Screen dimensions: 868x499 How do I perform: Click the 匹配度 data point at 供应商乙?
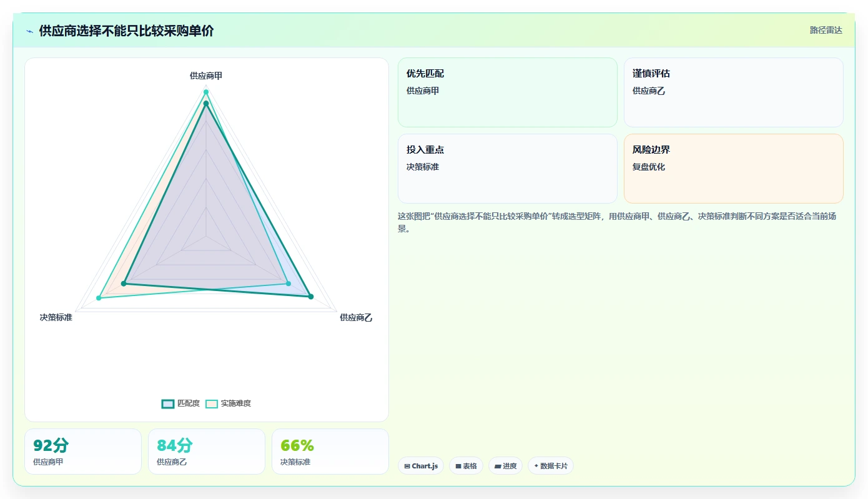point(310,297)
